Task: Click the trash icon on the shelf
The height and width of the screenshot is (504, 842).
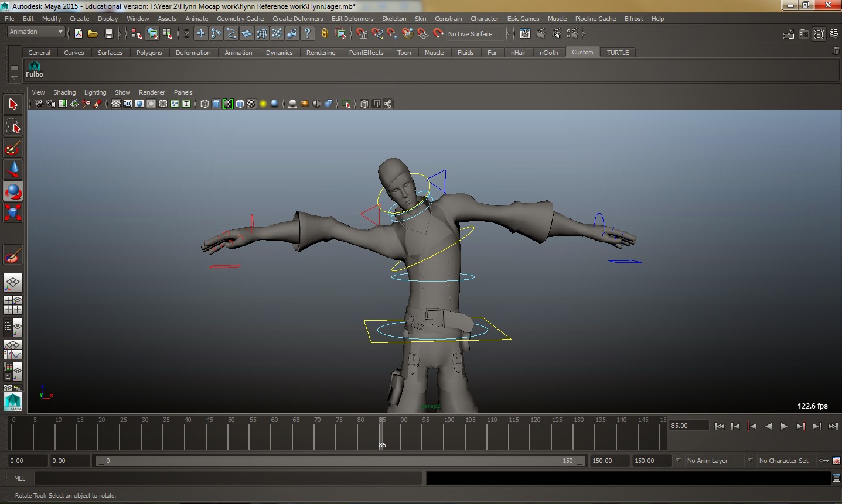Action: click(x=836, y=51)
